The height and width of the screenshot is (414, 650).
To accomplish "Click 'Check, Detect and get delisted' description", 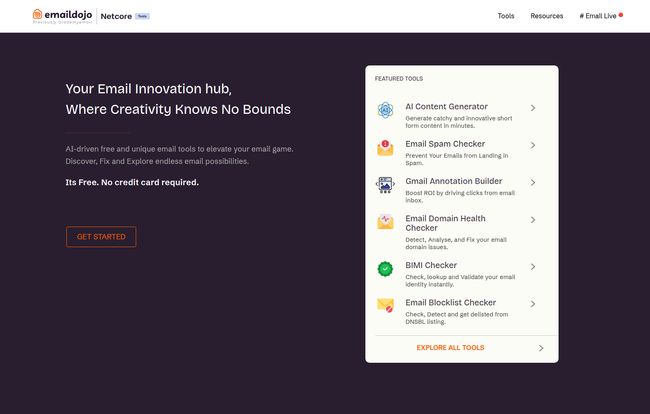I will tap(456, 318).
